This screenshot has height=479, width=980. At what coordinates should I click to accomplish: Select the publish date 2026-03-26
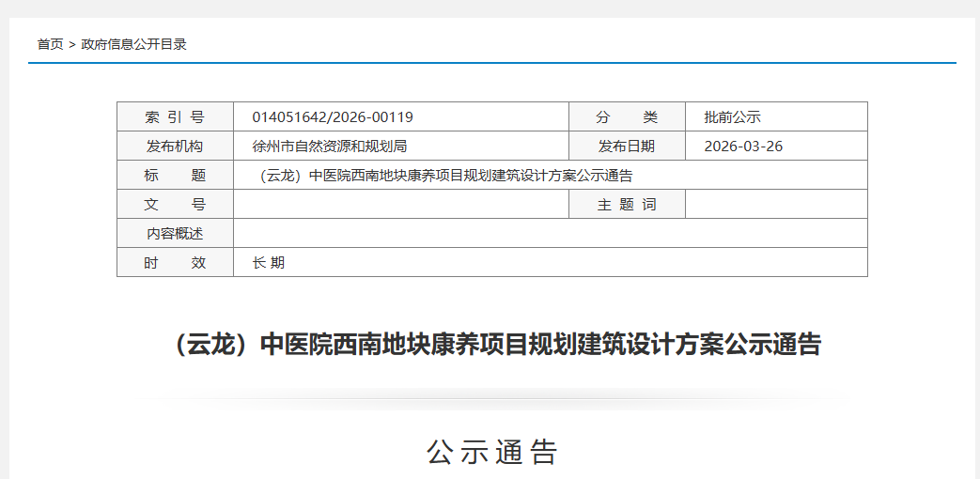point(743,147)
